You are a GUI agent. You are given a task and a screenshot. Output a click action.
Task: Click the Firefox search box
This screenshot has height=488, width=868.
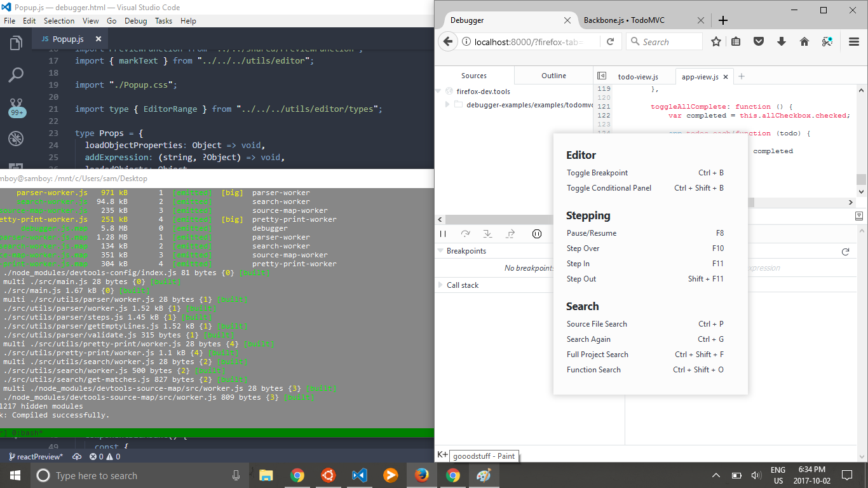(664, 42)
